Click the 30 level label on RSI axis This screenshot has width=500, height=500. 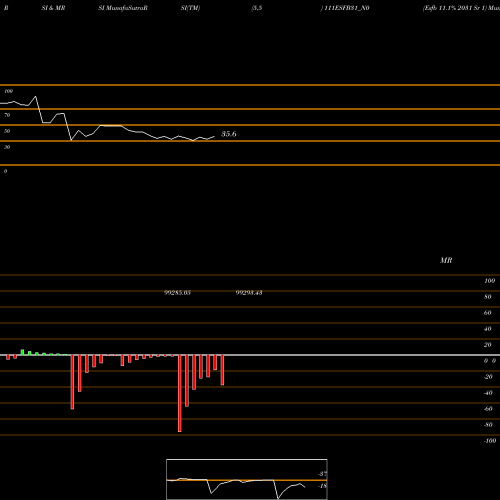(x=7, y=147)
